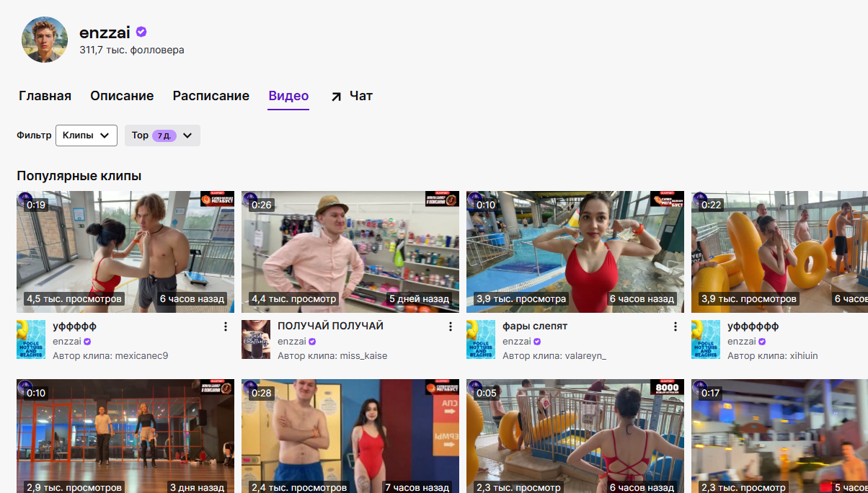Click the 0:19 duration label
This screenshot has height=493, width=868.
click(x=36, y=205)
